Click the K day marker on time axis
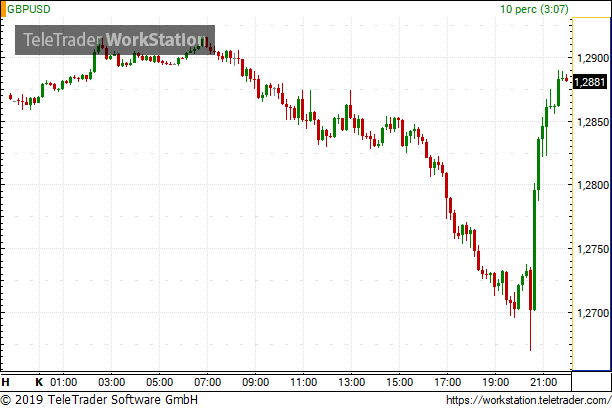Screen dimensions: 612x409 (x=39, y=382)
